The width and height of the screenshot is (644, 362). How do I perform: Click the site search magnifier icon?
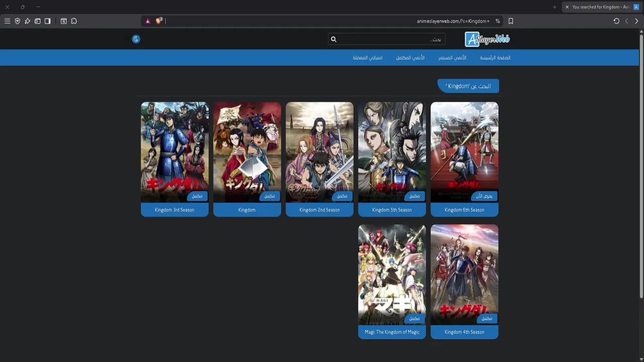click(333, 39)
